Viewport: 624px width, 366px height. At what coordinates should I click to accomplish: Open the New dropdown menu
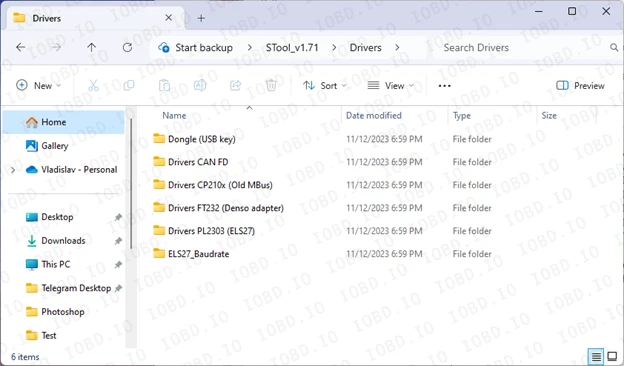click(x=39, y=86)
